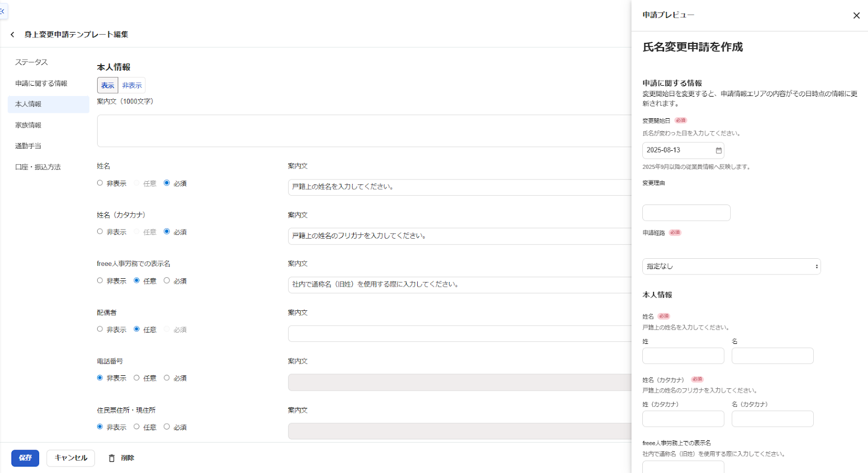The width and height of the screenshot is (868, 473).
Task: Click the freee人事労務上での表示名 preview input
Action: [x=683, y=467]
